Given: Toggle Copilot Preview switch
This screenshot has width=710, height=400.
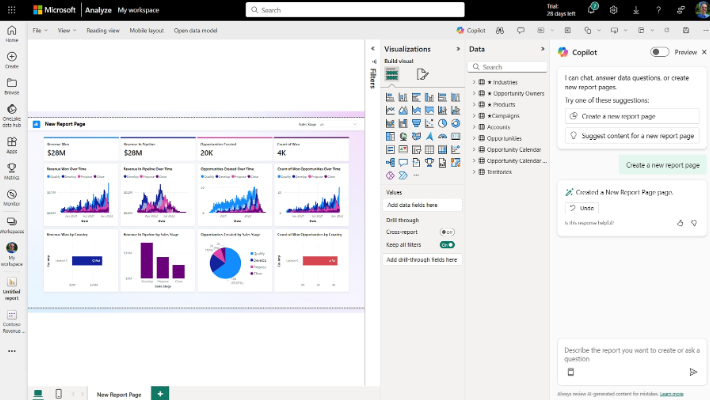Looking at the screenshot, I should [659, 52].
